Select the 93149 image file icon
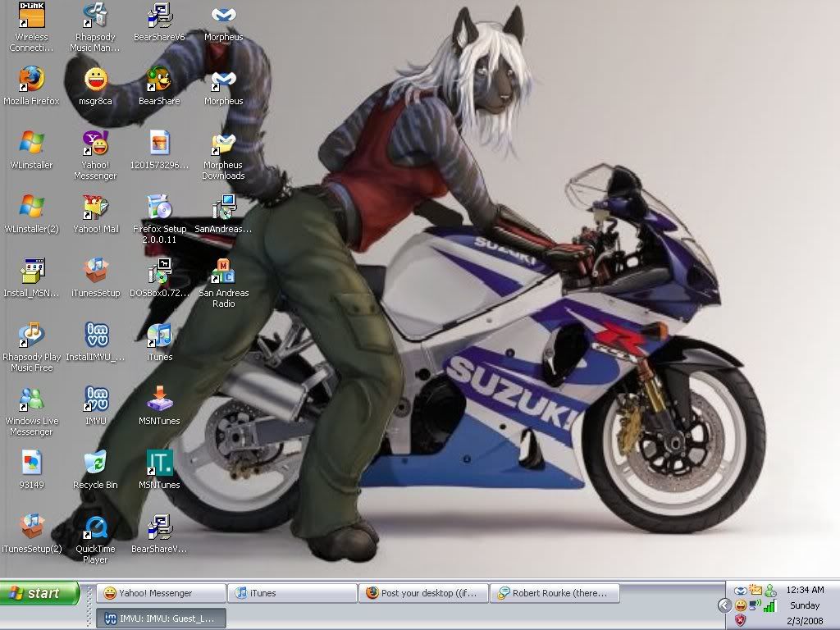The width and height of the screenshot is (840, 630). coord(32,470)
